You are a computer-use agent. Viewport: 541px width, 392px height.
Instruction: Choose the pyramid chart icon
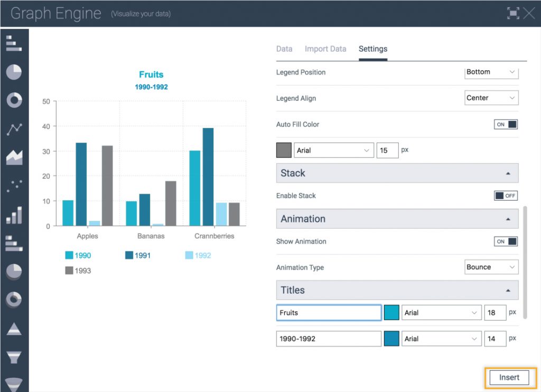point(14,329)
